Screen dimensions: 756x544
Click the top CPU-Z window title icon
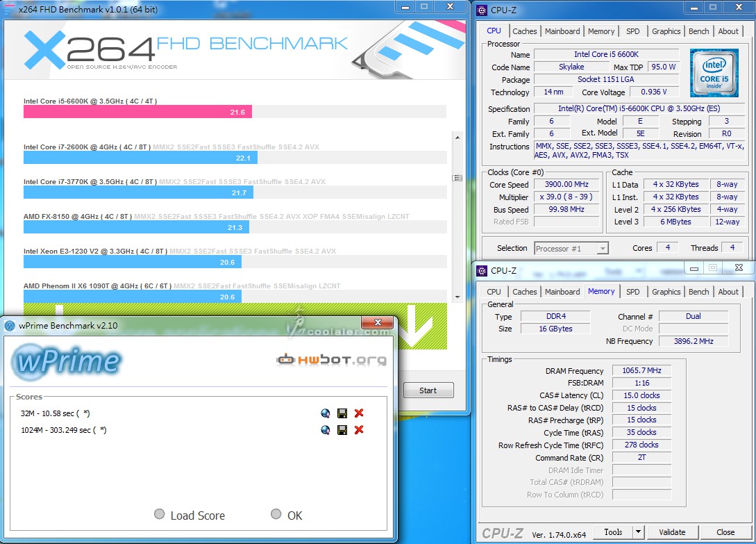tap(482, 10)
